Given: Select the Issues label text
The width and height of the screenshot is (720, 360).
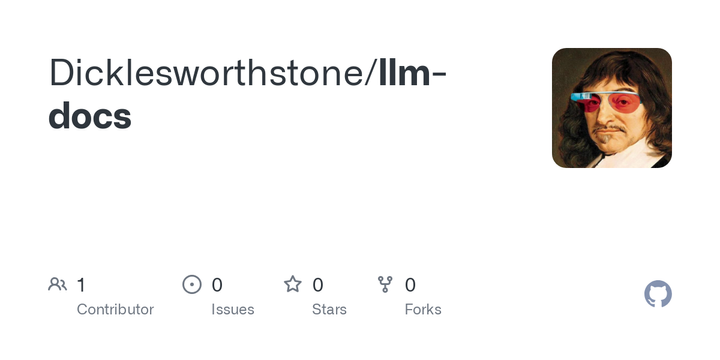Looking at the screenshot, I should click(x=233, y=309).
